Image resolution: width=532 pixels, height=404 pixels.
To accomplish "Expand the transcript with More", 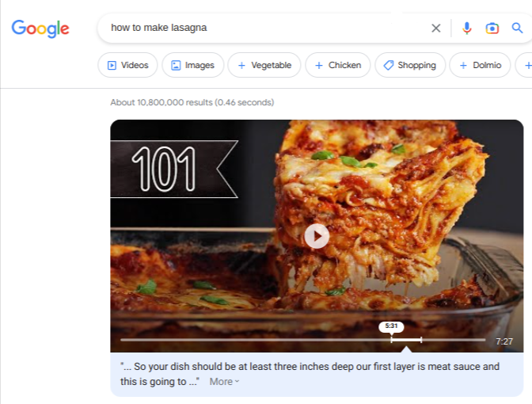I will click(x=224, y=382).
